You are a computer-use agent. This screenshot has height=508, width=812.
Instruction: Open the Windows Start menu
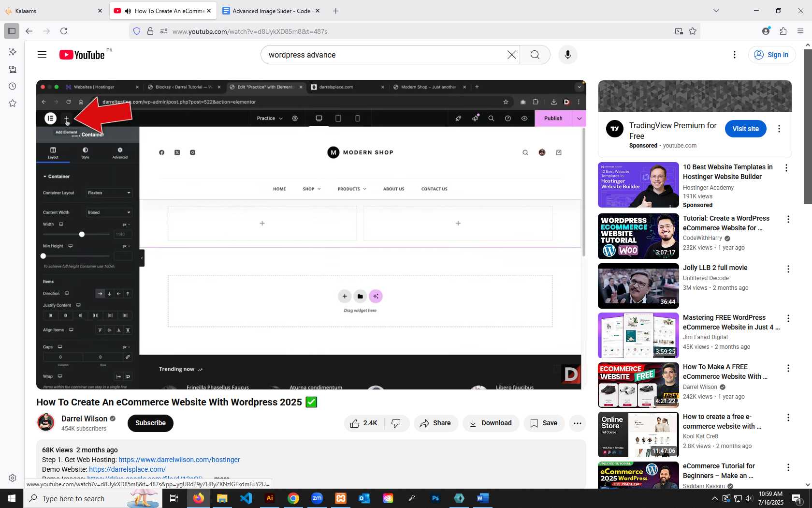point(12,498)
